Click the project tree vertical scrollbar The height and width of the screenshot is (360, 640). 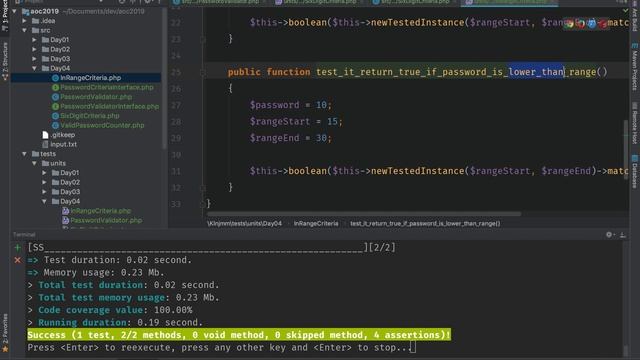164,78
